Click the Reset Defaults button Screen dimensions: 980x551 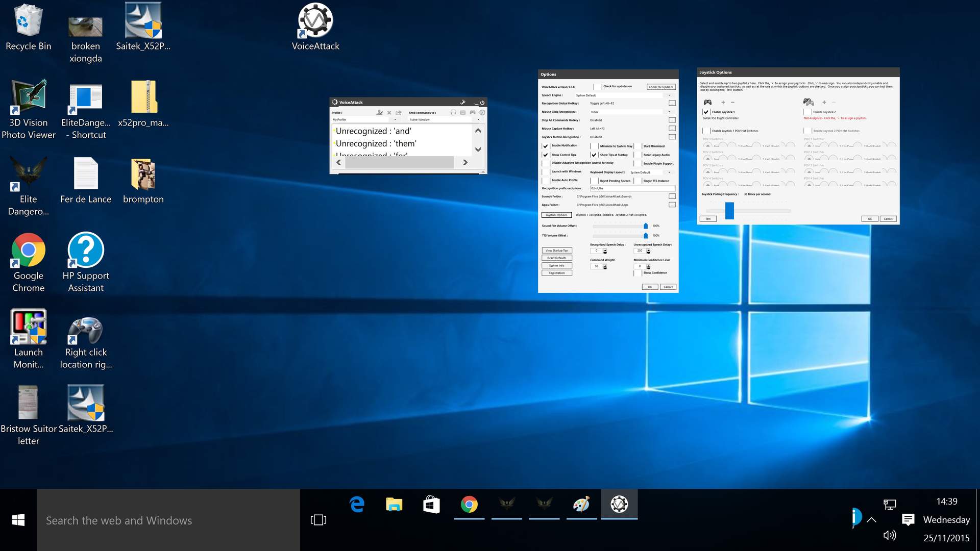[557, 258]
